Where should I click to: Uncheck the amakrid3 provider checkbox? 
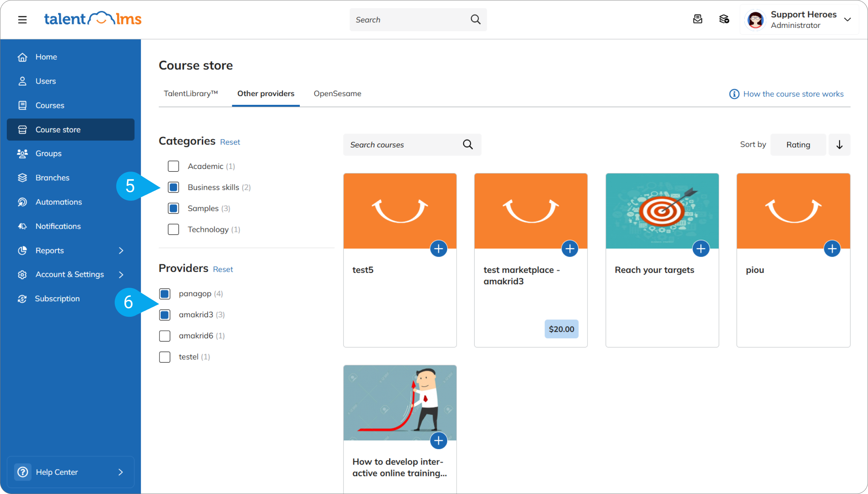(165, 315)
